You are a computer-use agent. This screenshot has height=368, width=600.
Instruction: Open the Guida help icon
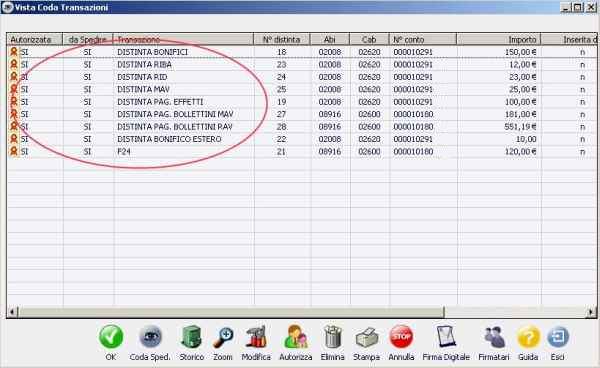click(528, 338)
